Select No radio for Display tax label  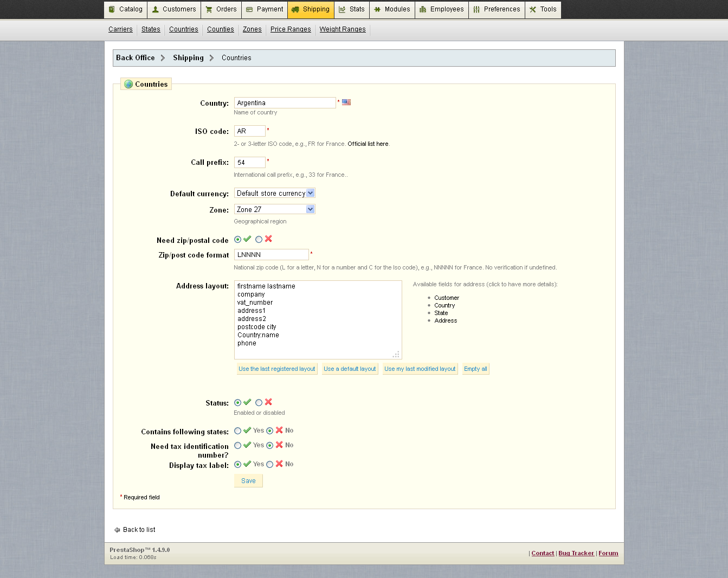coord(269,465)
